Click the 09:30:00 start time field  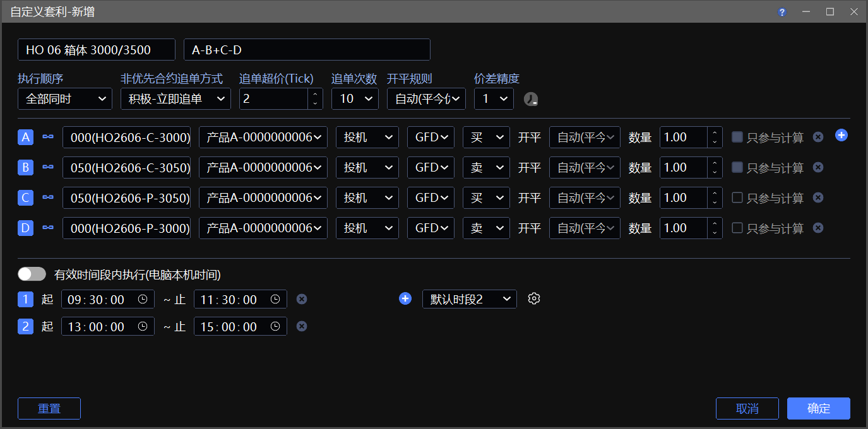pos(108,299)
